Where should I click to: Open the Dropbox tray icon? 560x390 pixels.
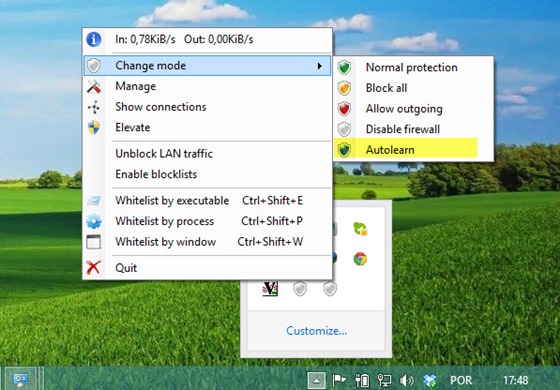click(430, 380)
